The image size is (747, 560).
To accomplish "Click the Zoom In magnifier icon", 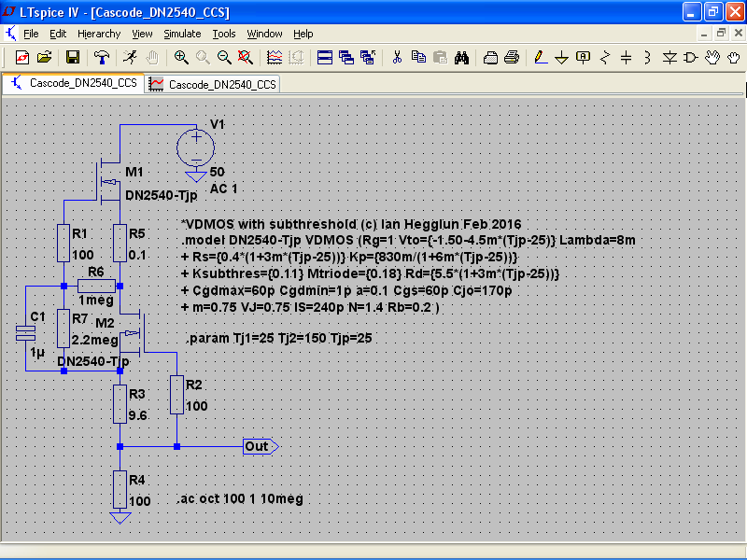I will [180, 58].
